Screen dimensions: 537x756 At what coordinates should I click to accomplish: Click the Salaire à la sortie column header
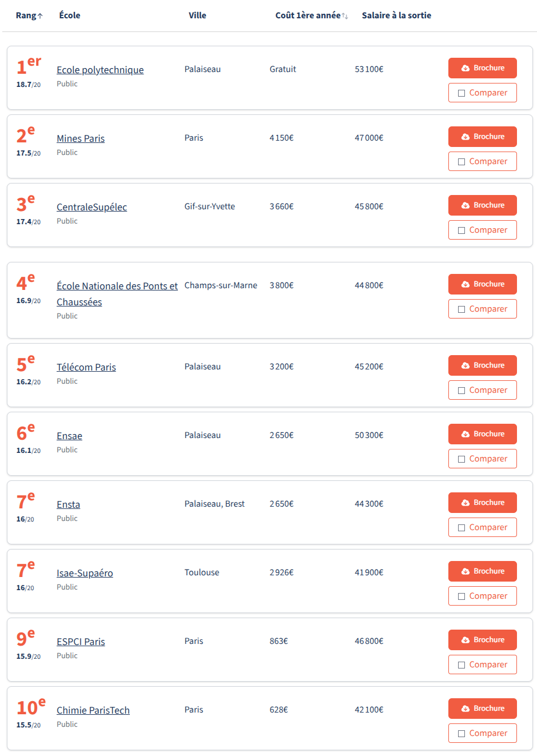point(396,15)
